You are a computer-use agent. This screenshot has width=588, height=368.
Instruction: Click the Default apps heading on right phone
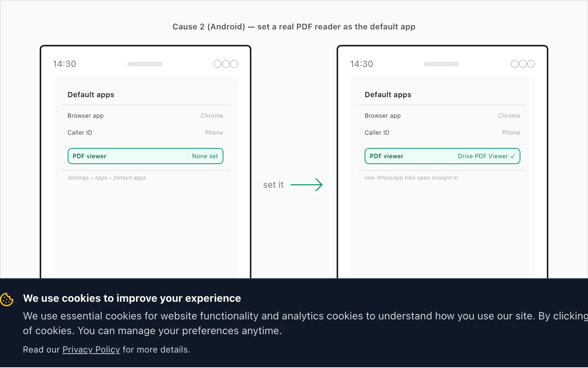[388, 95]
